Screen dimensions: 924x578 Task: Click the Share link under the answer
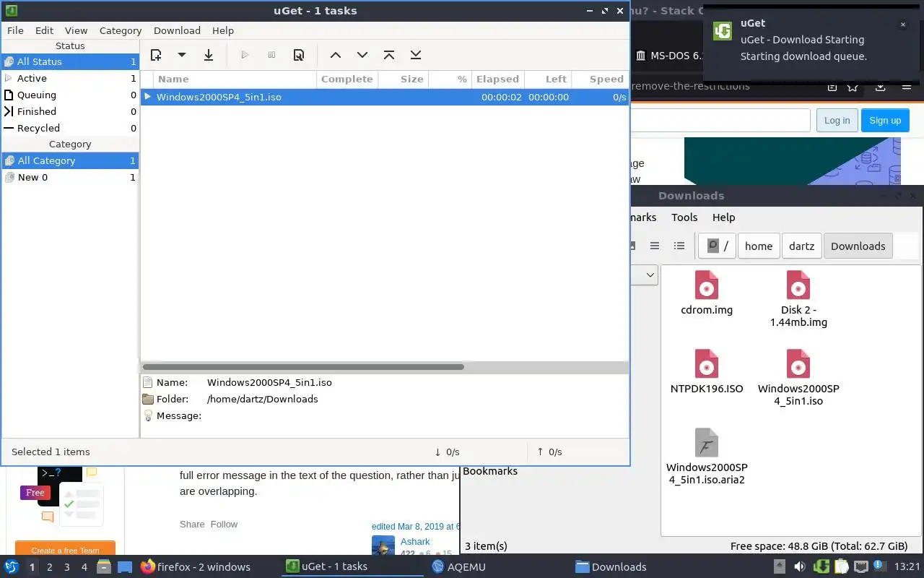[x=192, y=524]
